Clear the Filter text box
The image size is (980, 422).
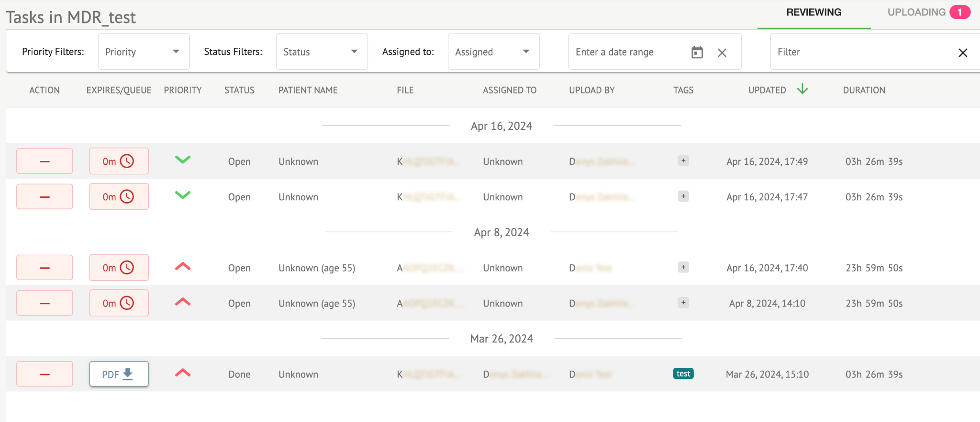coord(963,53)
